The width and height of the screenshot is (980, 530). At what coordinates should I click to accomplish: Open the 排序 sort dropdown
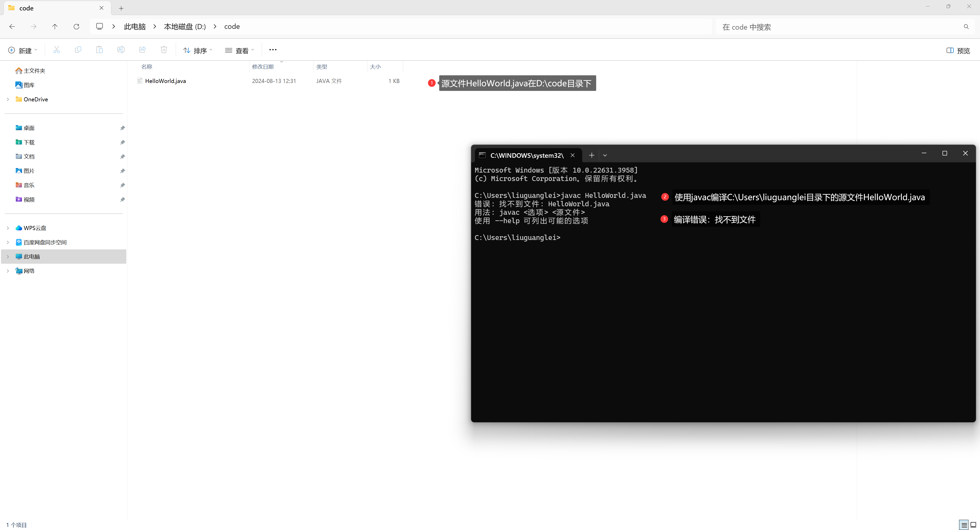pos(198,51)
